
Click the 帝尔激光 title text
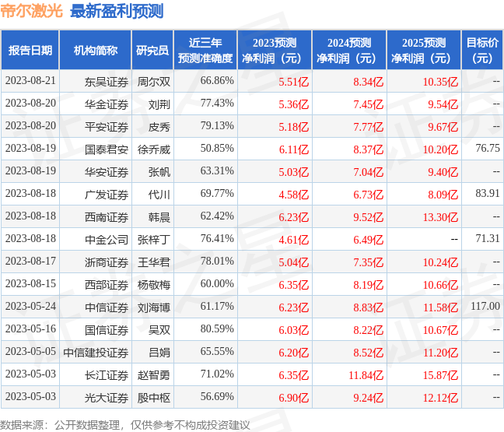click(31, 11)
